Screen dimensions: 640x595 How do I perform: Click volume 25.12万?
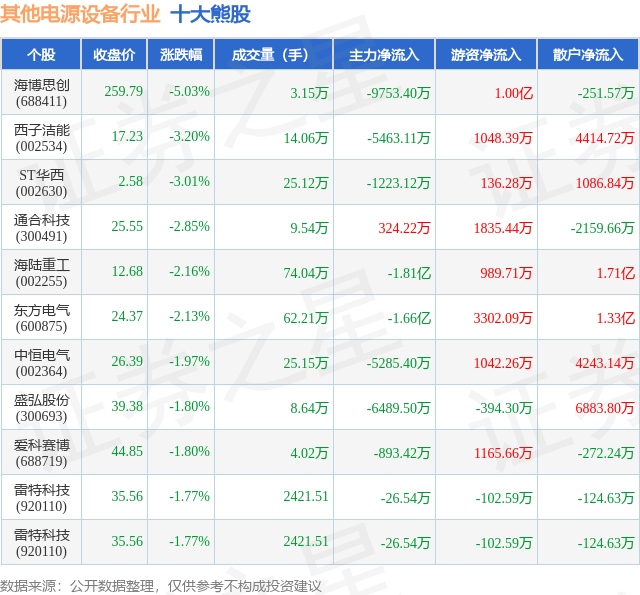pos(306,183)
